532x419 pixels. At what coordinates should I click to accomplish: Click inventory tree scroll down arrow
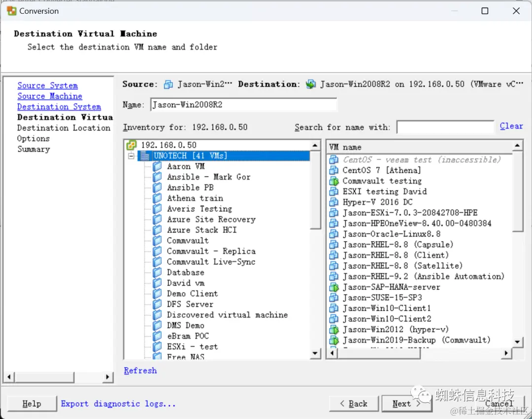coord(315,354)
